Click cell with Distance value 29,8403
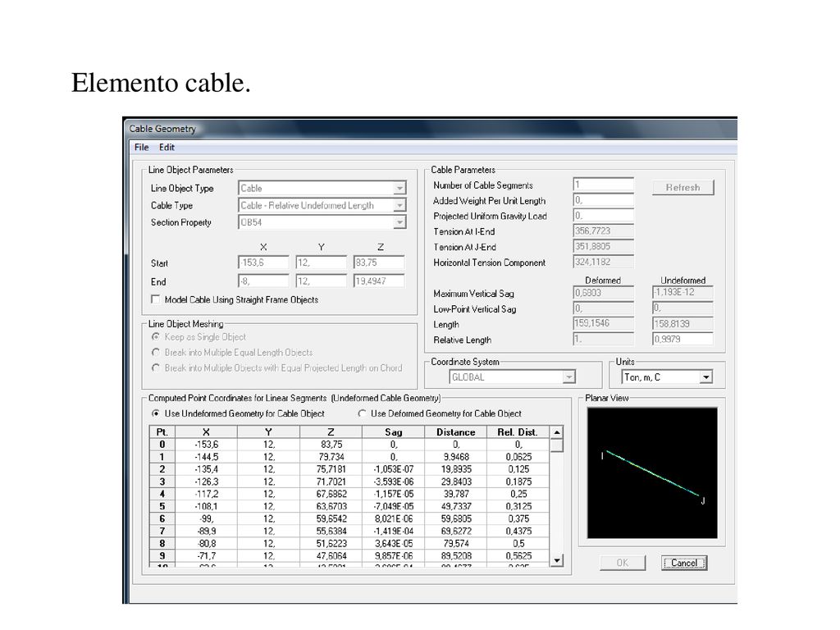840x630 pixels. point(455,482)
